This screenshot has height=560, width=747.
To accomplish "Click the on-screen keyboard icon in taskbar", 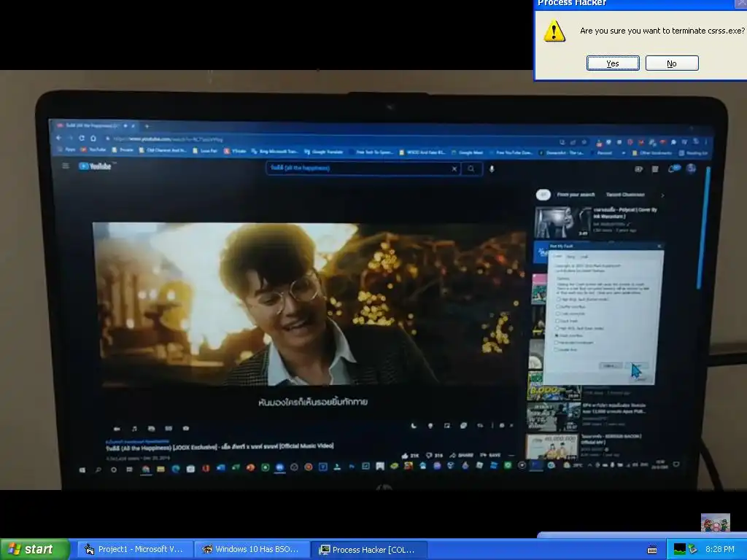I will click(652, 550).
